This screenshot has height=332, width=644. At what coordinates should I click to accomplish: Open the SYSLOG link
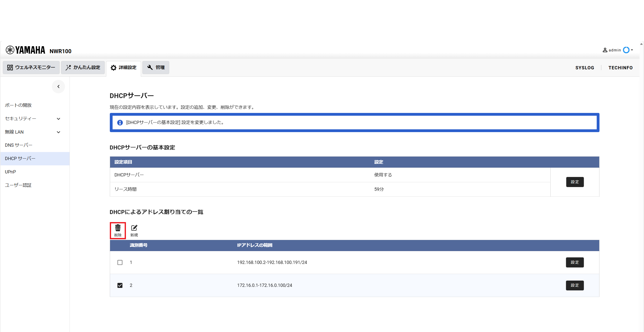pyautogui.click(x=585, y=68)
